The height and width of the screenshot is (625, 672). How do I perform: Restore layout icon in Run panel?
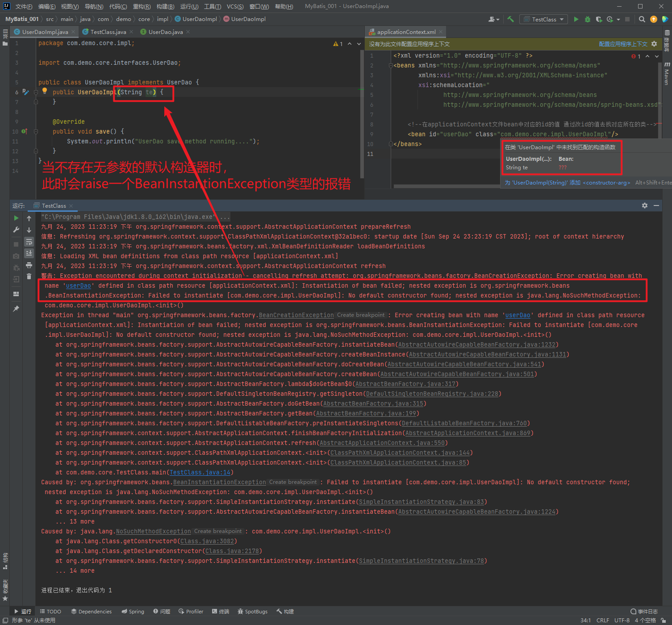click(16, 294)
